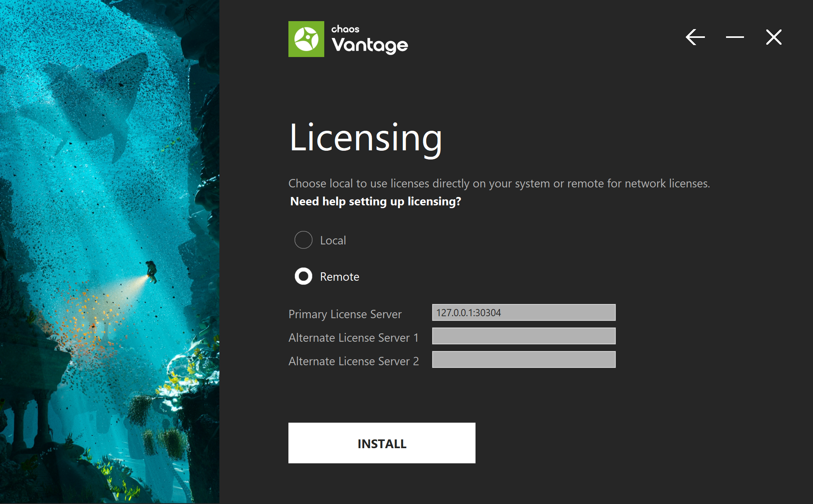
Task: Click the Alternate License Server 2 label
Action: click(353, 361)
